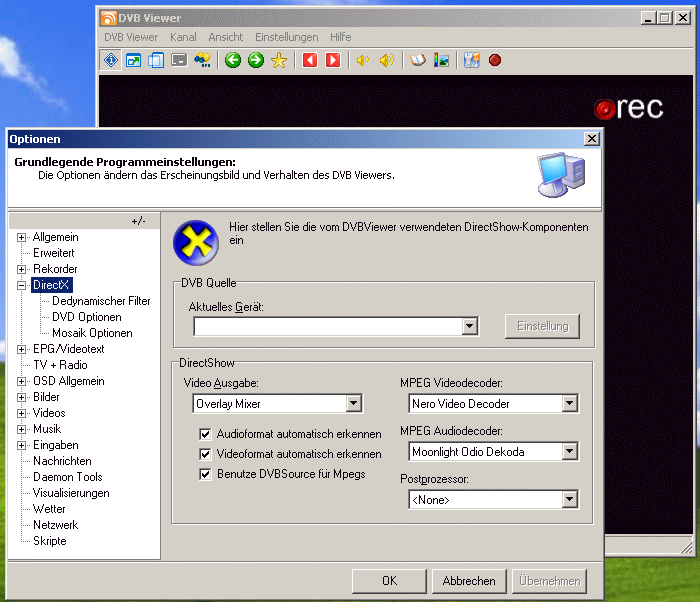The height and width of the screenshot is (602, 700).
Task: Collapse the DirectX tree node
Action: pyautogui.click(x=21, y=285)
